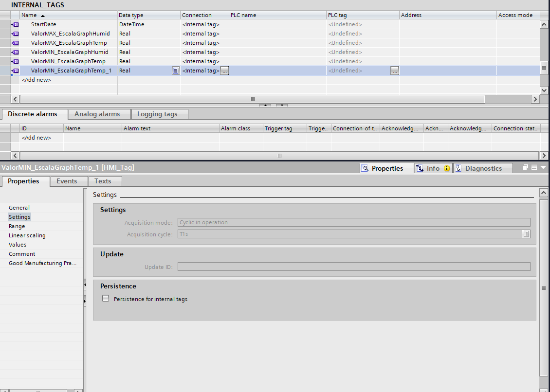Viewport: 550px width, 392px height.
Task: Click the tag table horizontal scrollbar
Action: pos(252,99)
